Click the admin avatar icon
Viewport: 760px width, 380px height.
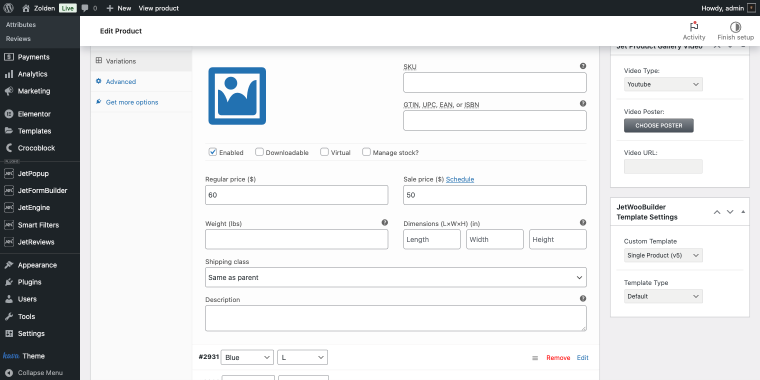[x=751, y=8]
